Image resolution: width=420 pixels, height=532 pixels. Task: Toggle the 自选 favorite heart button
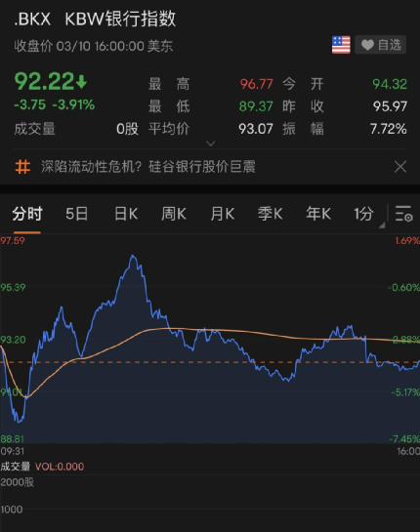click(381, 45)
